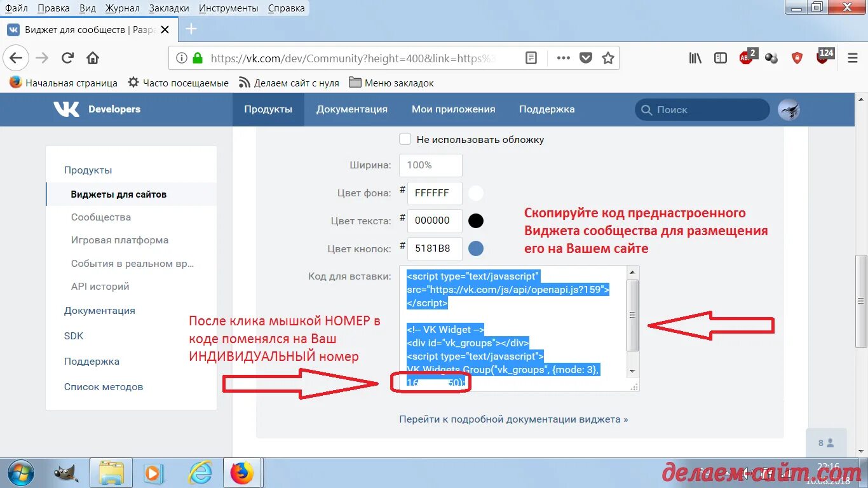Click the code box scroll-down arrow
868x488 pixels.
pyautogui.click(x=632, y=371)
